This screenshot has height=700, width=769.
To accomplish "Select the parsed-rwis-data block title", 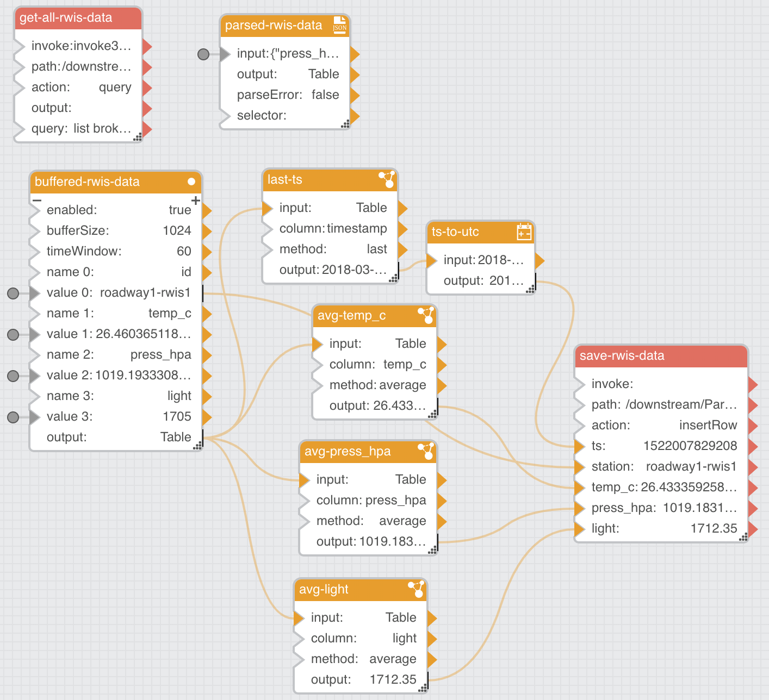I will (x=274, y=25).
